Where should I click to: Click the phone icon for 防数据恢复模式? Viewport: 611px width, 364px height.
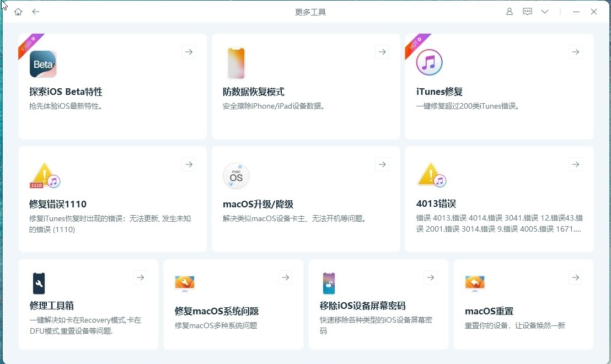click(x=236, y=63)
